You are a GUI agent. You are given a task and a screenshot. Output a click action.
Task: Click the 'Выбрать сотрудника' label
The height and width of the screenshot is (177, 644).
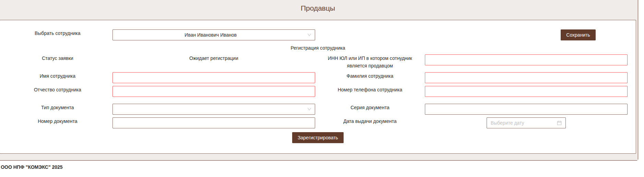(x=57, y=33)
